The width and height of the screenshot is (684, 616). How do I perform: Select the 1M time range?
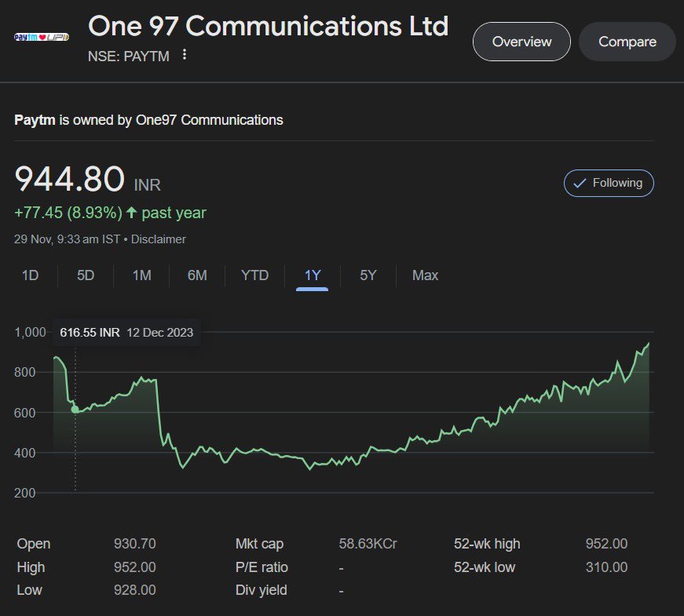click(142, 275)
